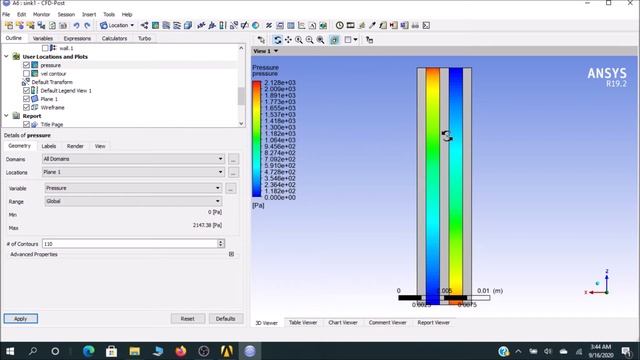Click Fit View in viewer toolbar
640x360 pixels.
point(321,40)
